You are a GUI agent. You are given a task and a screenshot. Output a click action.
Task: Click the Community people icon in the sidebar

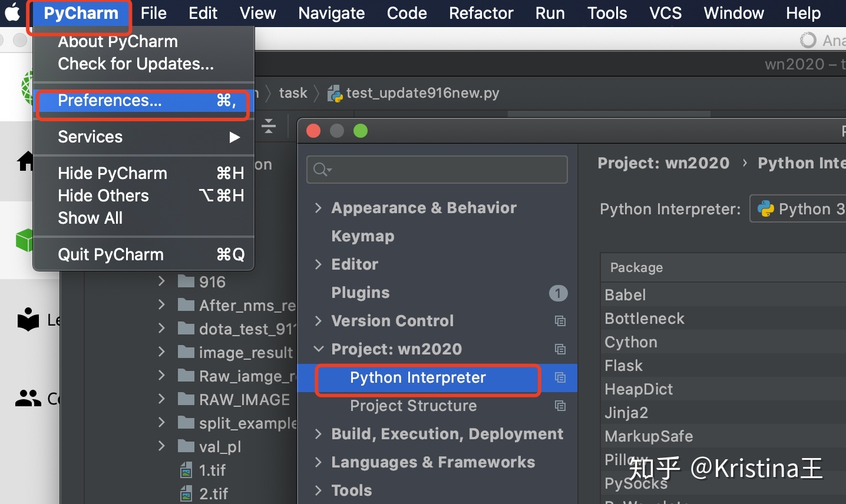click(27, 399)
